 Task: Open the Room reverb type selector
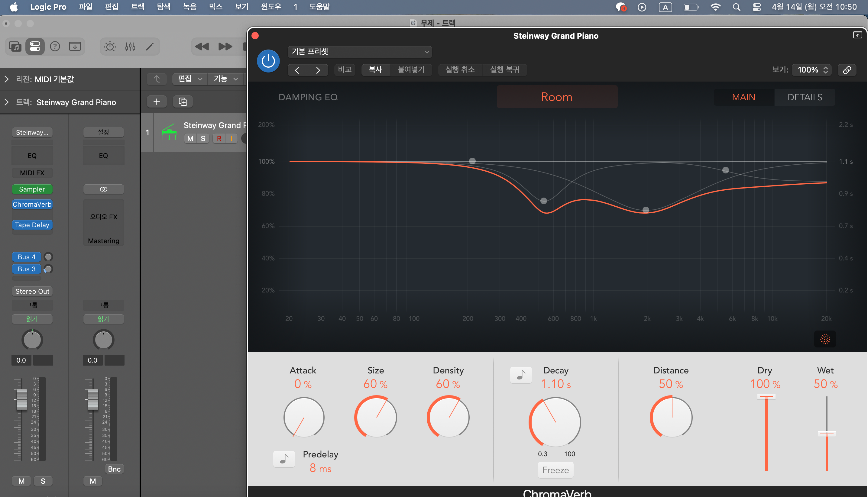557,97
